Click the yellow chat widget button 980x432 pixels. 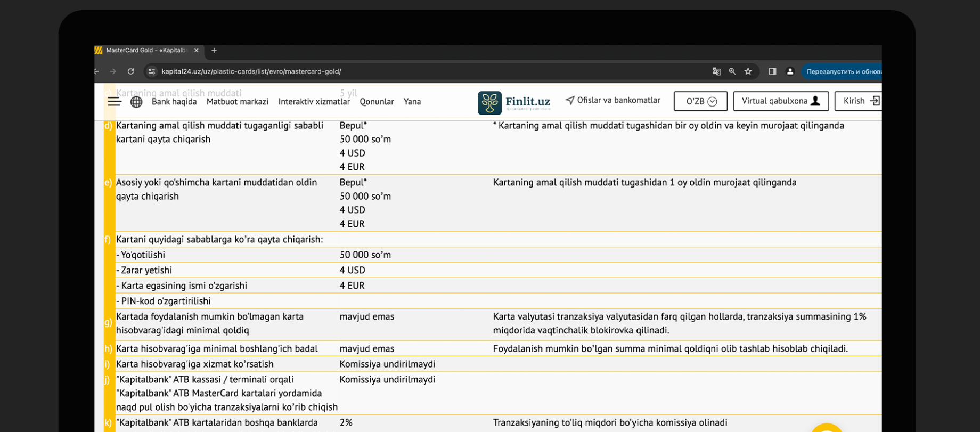827,428
